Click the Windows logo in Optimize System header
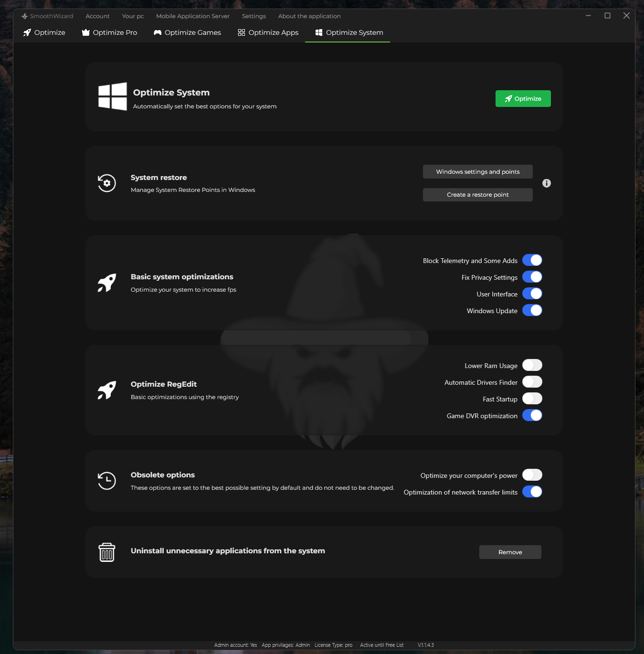Screen dimensions: 644x654 (x=113, y=96)
